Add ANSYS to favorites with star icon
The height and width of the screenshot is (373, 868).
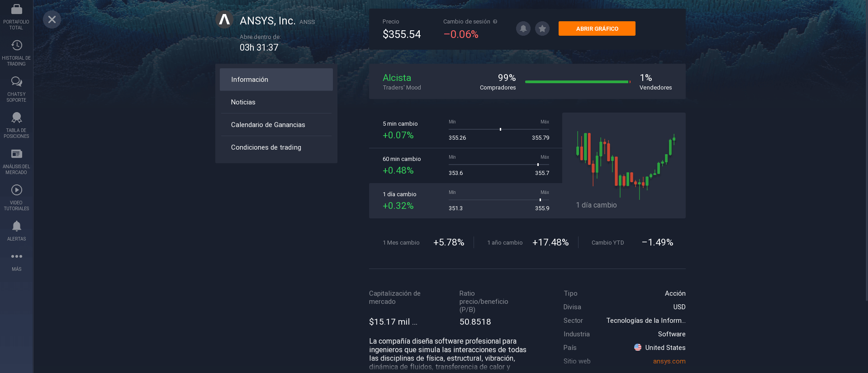pos(542,28)
